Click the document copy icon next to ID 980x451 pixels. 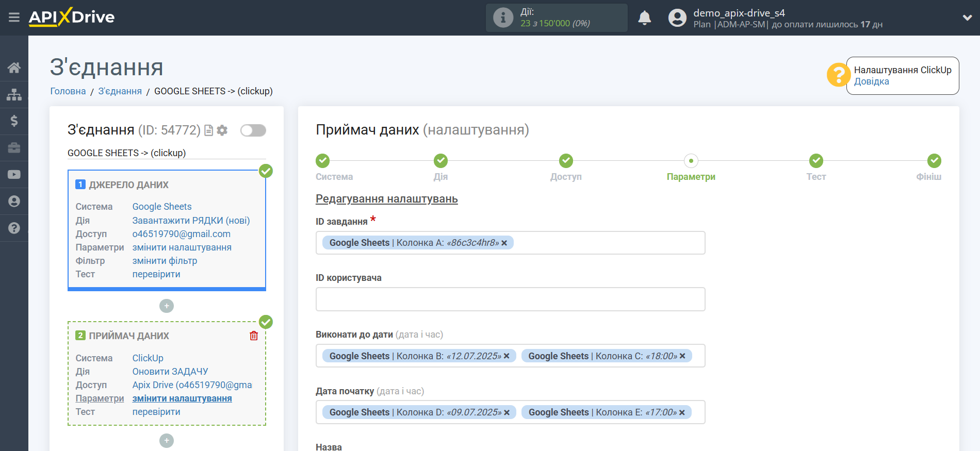(208, 130)
